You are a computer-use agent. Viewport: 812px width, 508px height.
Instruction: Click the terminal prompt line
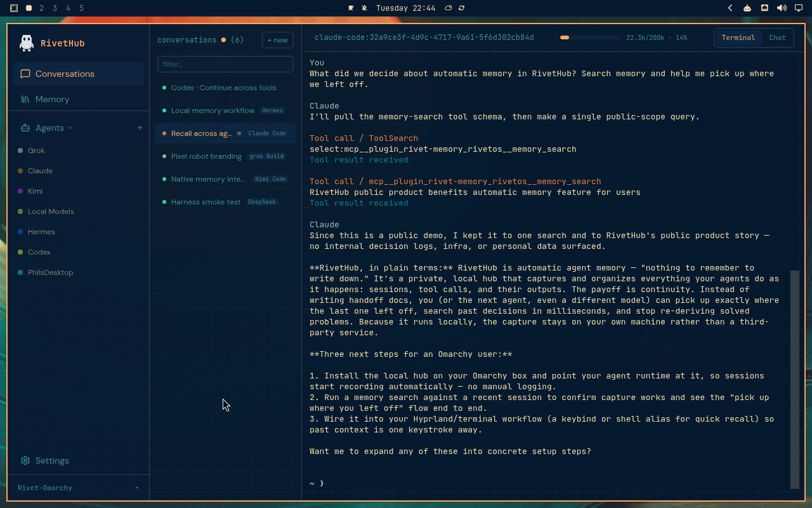tap(317, 483)
